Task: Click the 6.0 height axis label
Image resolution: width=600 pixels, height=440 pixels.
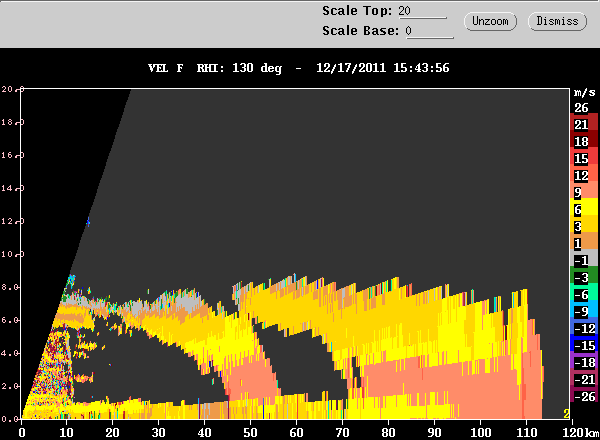Action: pos(9,320)
